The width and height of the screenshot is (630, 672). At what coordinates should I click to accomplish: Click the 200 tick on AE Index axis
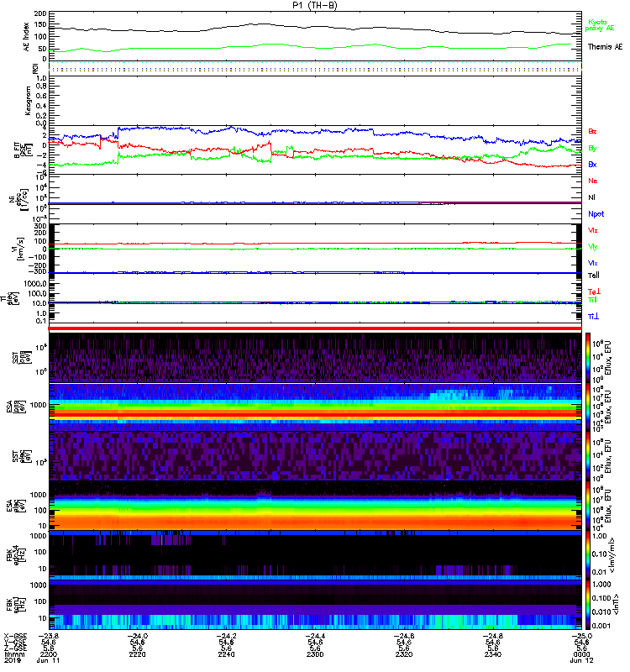(x=40, y=13)
